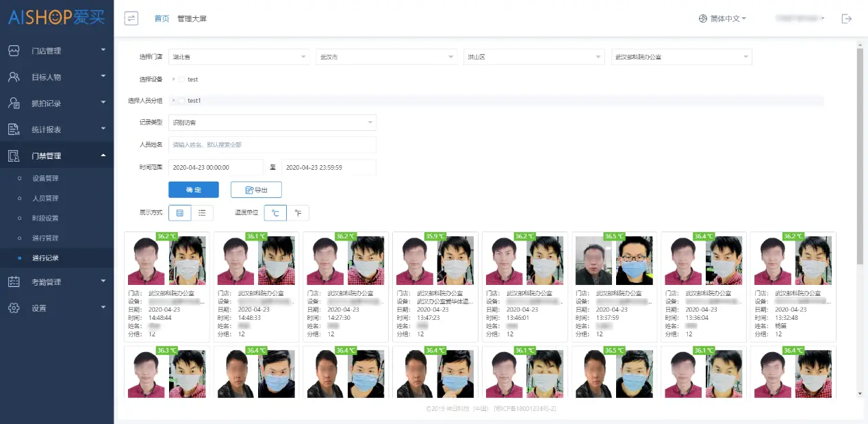Open record card with time 13:47:23
The width and height of the screenshot is (868, 424).
tap(435, 286)
